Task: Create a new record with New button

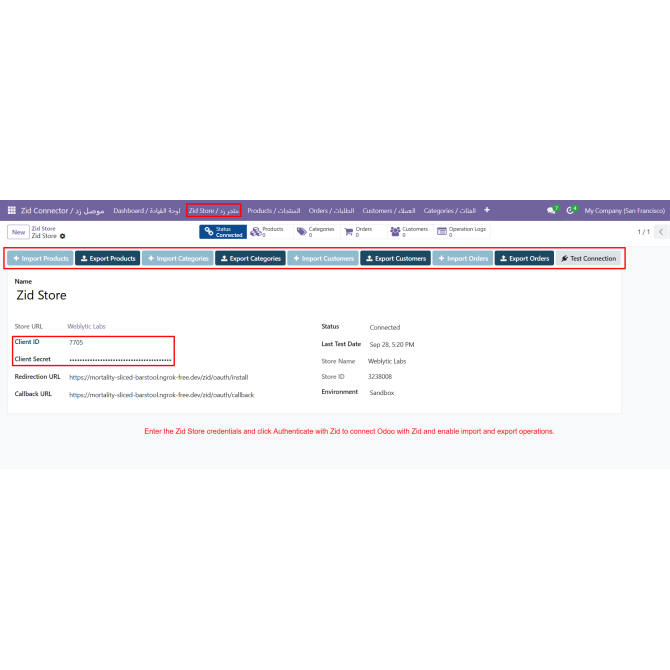Action: click(18, 232)
